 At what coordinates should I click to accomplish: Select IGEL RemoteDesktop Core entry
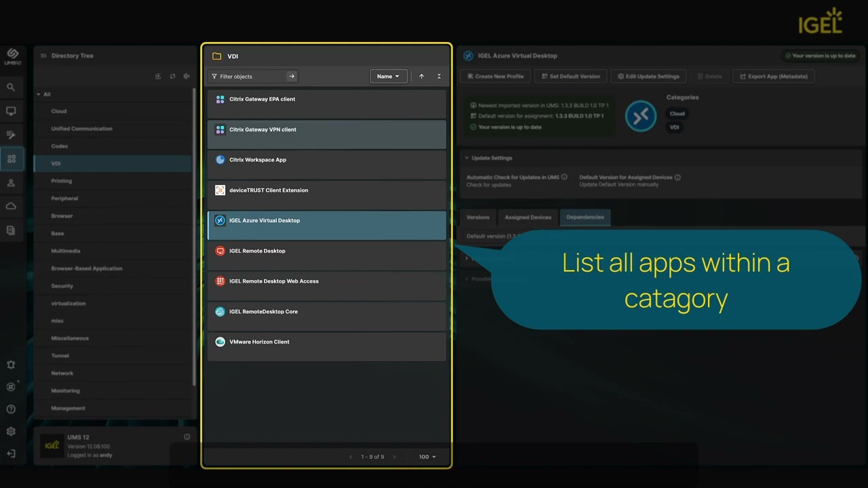point(327,317)
